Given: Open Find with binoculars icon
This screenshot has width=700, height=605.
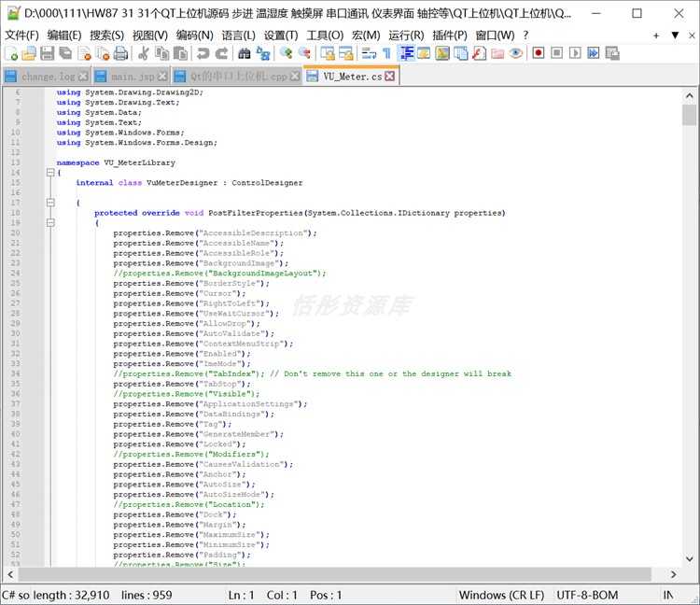Looking at the screenshot, I should 245,53.
